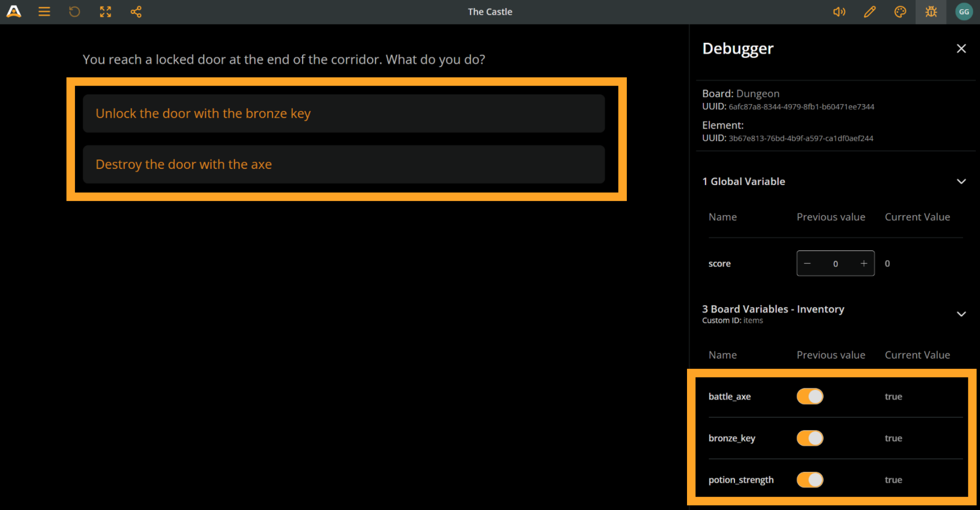Toggle fullscreen mode icon
The image size is (980, 510).
click(x=106, y=12)
